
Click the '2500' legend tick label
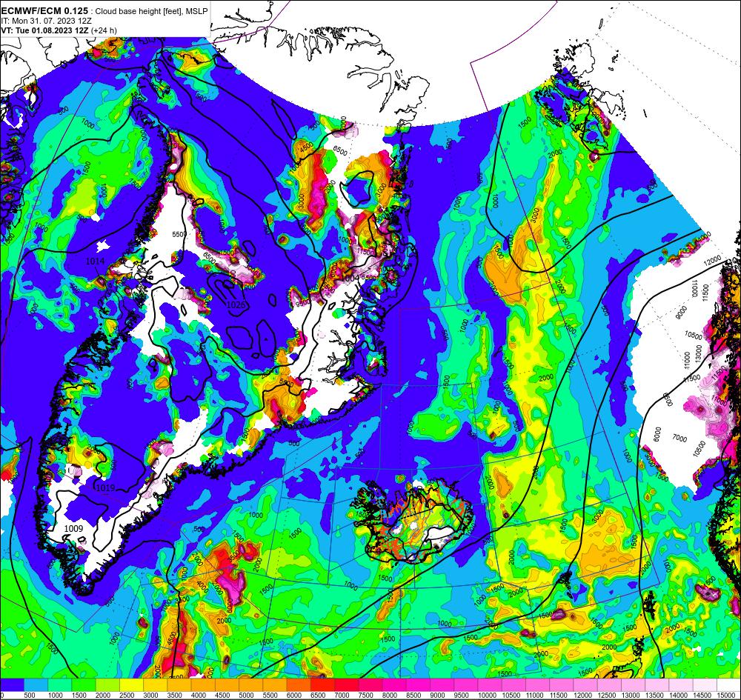click(x=127, y=696)
